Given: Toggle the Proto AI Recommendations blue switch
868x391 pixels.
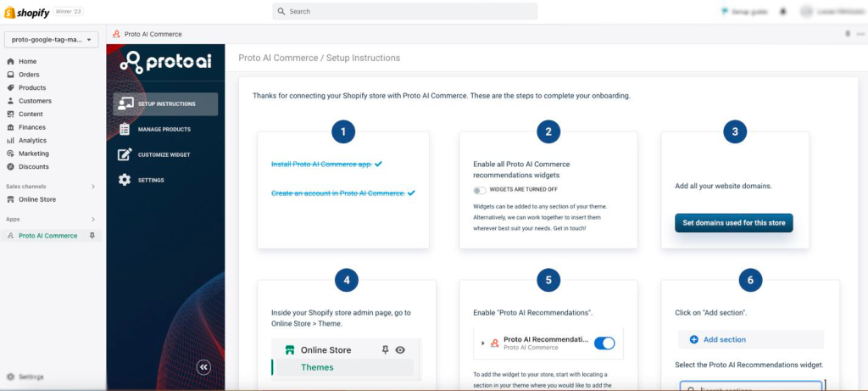Looking at the screenshot, I should click(x=604, y=344).
